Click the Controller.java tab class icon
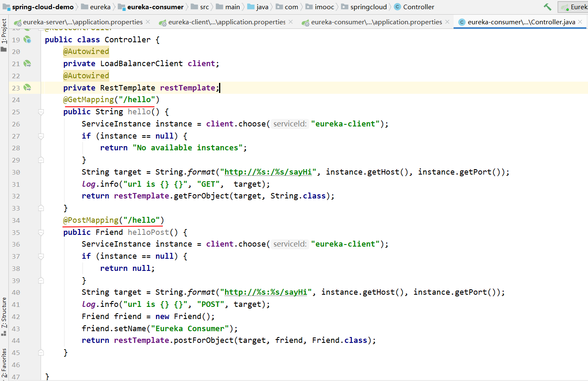The height and width of the screenshot is (381, 588). 462,22
